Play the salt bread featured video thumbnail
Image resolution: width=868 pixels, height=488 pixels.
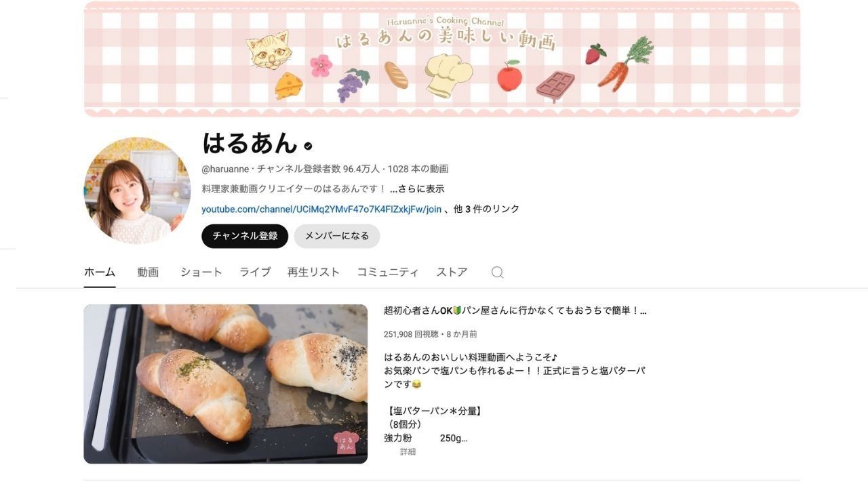[226, 384]
